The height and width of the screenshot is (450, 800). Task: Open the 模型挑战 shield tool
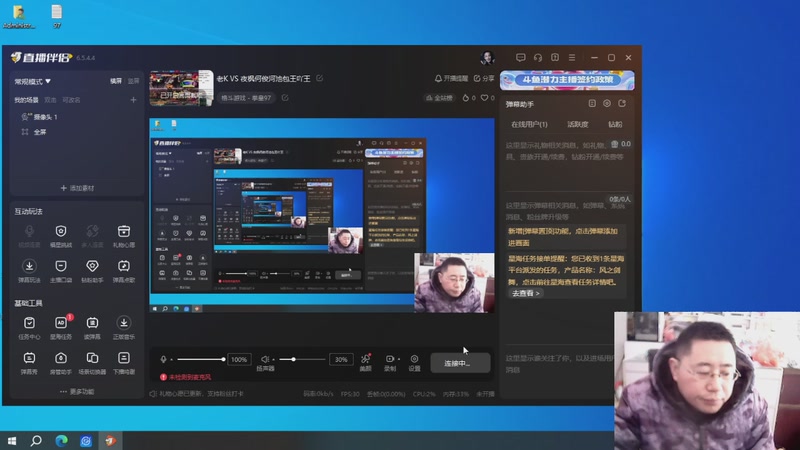click(61, 236)
